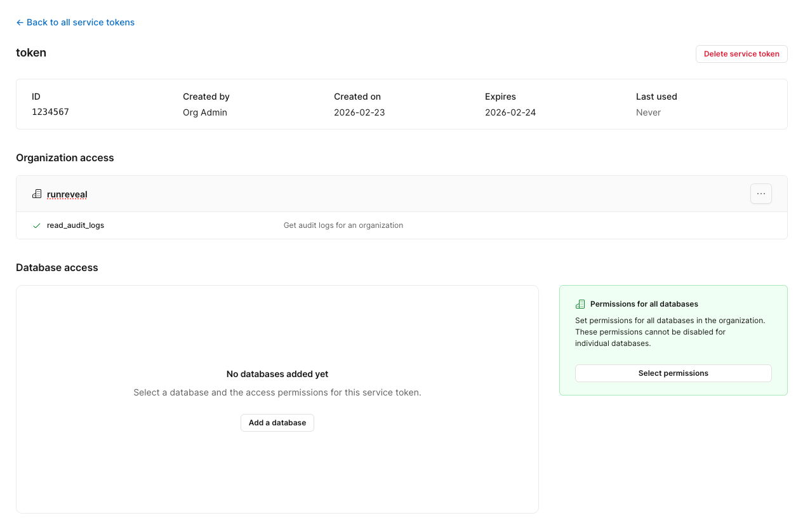Click the Expires date 2026-02-24

coord(510,112)
